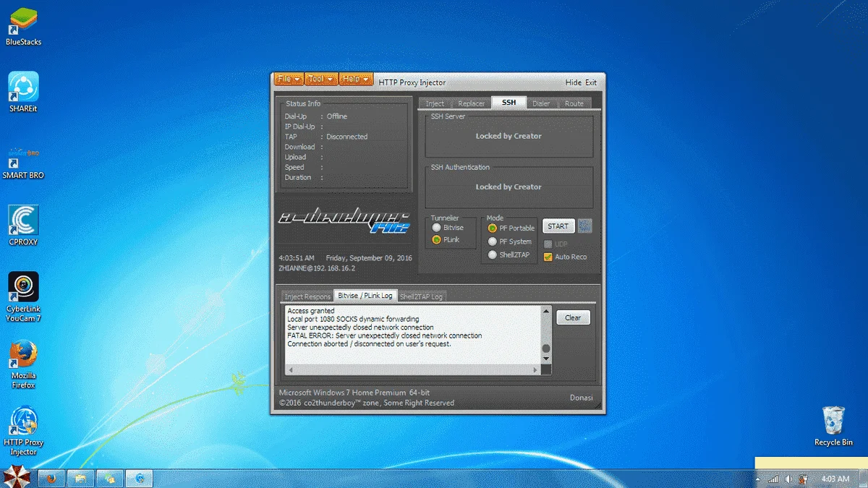The height and width of the screenshot is (488, 868).
Task: Click the Donasi link
Action: (x=581, y=398)
